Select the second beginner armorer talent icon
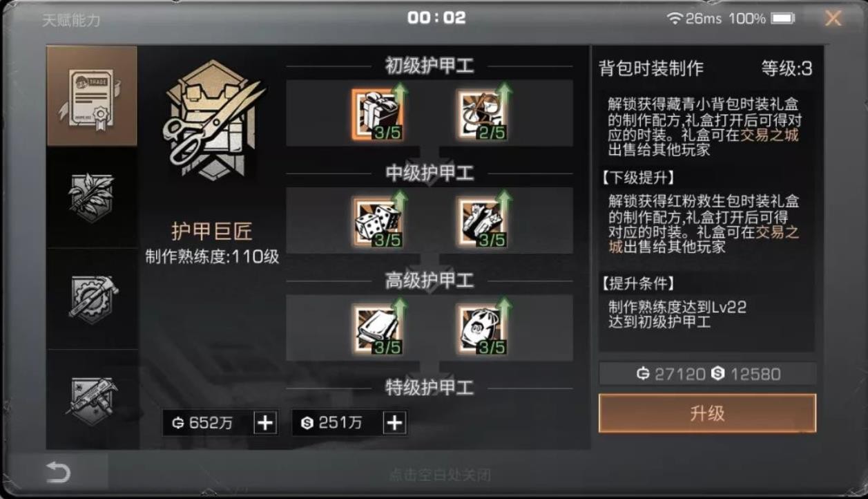The height and width of the screenshot is (499, 868). [x=483, y=113]
